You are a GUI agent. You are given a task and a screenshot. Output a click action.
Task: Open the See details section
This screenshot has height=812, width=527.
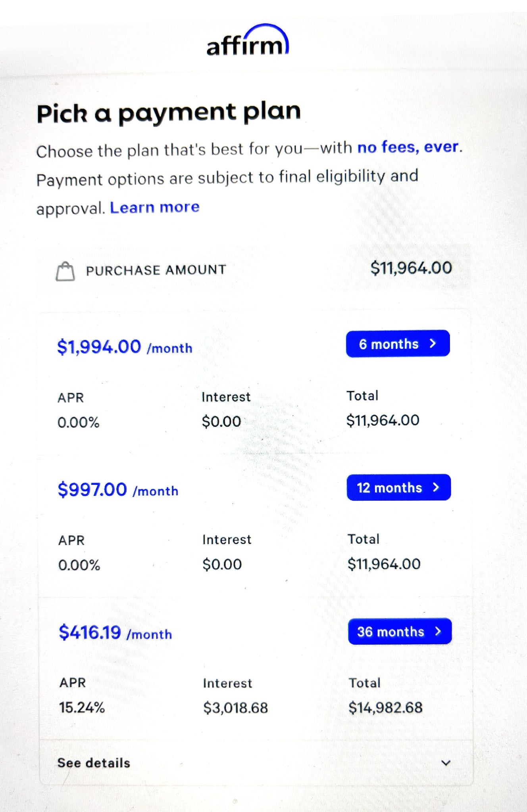coord(94,763)
